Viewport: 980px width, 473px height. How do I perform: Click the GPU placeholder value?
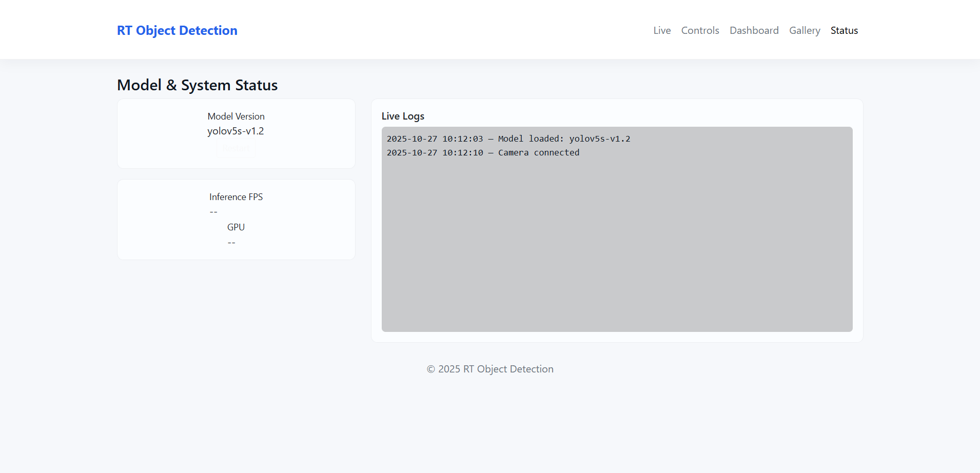pyautogui.click(x=231, y=242)
